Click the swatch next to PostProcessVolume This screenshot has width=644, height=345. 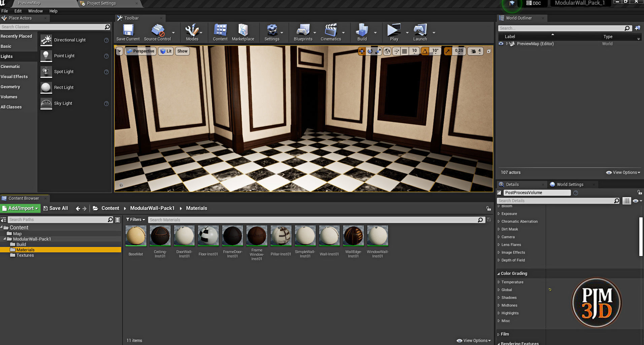pyautogui.click(x=499, y=192)
